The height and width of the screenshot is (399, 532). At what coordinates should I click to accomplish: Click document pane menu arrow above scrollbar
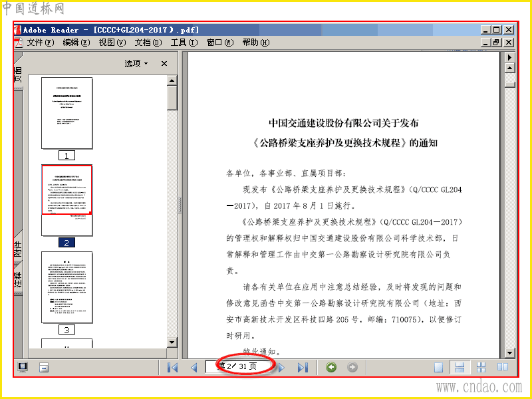click(x=509, y=57)
